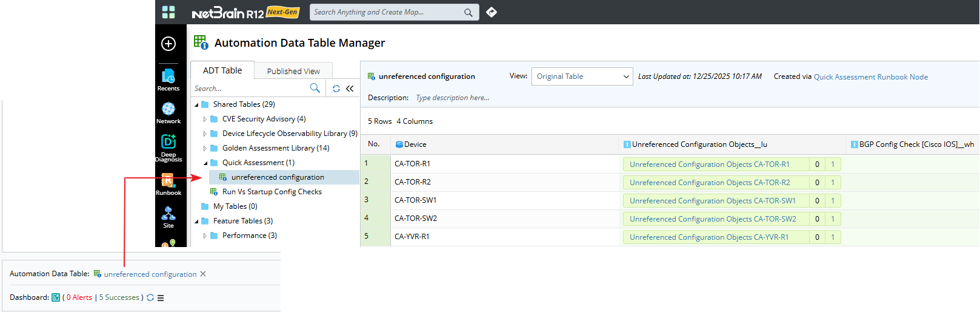Open the Network sidebar icon
980x312 pixels.
pyautogui.click(x=168, y=112)
